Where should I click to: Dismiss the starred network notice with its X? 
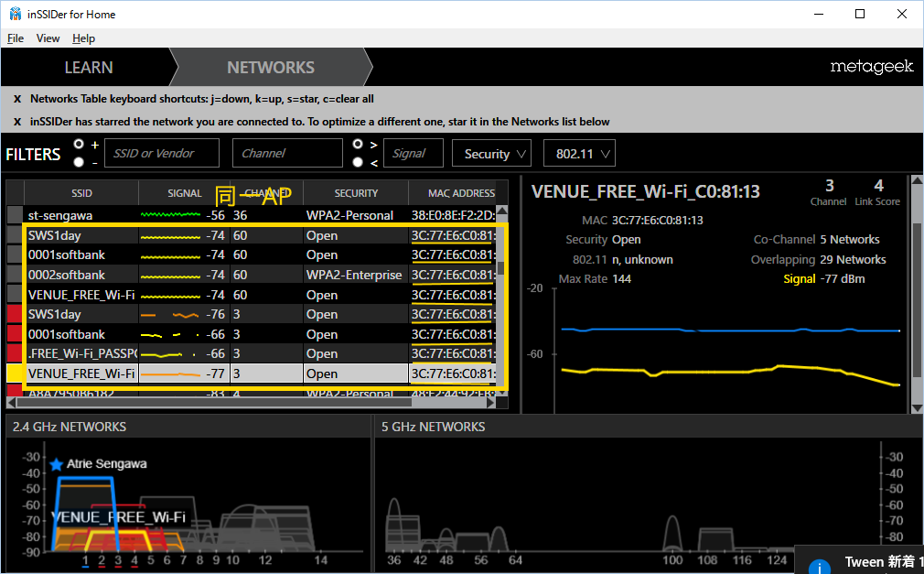(17, 122)
